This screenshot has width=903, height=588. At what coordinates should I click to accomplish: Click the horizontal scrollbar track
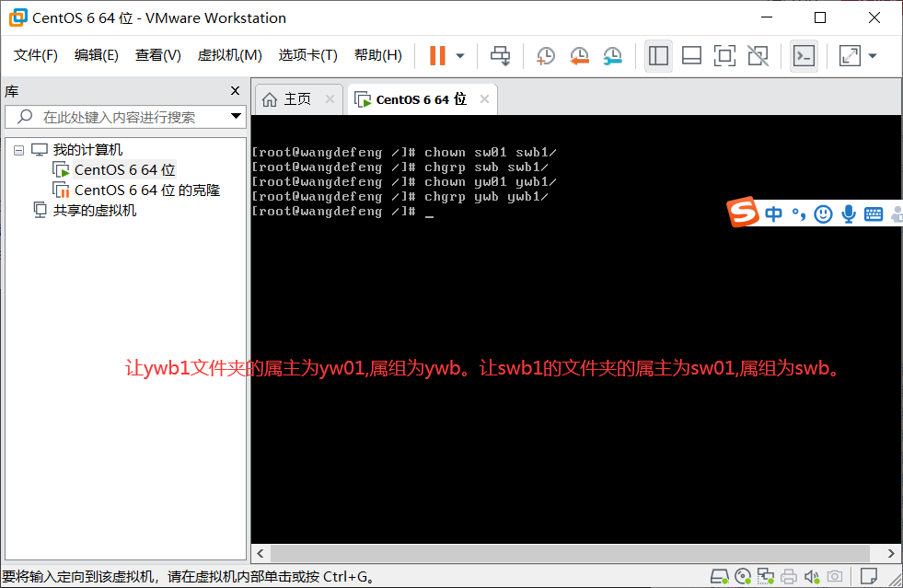click(x=570, y=553)
